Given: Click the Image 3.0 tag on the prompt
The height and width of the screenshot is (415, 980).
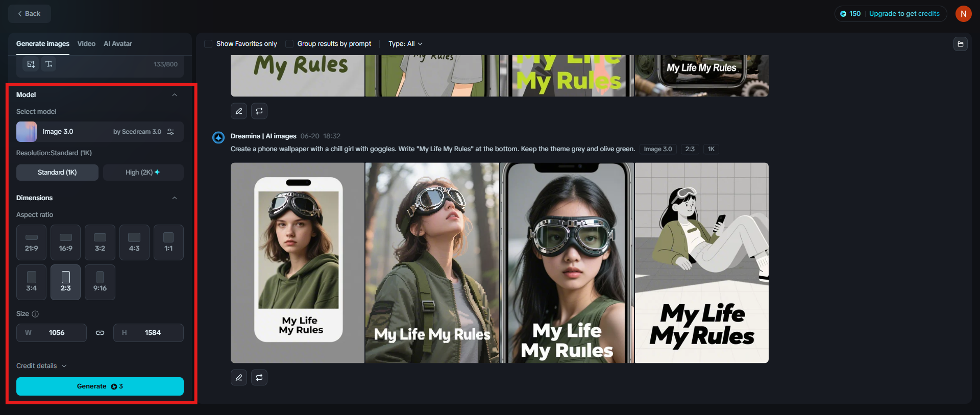Looking at the screenshot, I should point(658,149).
